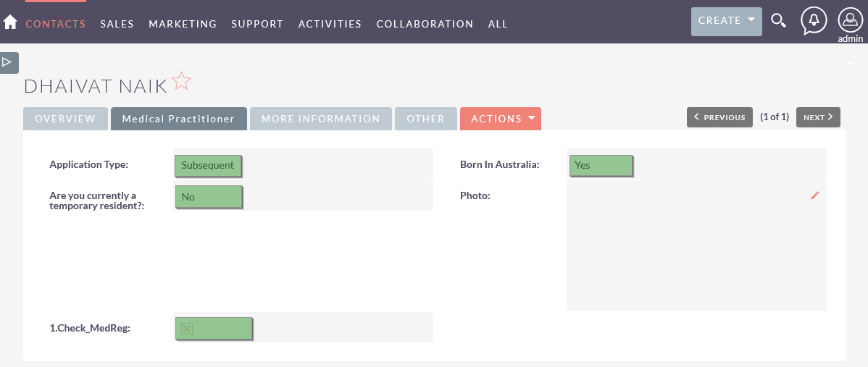This screenshot has height=367, width=868.
Task: Open the search magnifier icon
Action: (778, 21)
